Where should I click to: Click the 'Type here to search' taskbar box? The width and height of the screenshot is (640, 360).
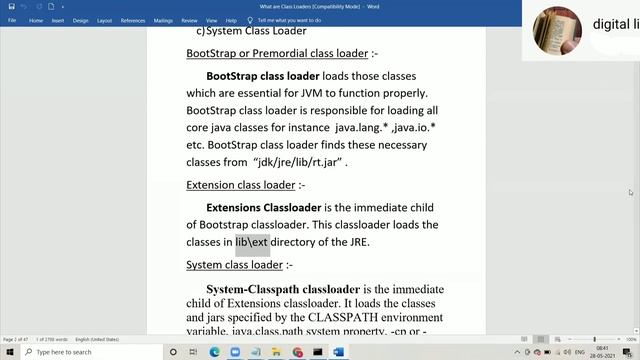pyautogui.click(x=92, y=352)
